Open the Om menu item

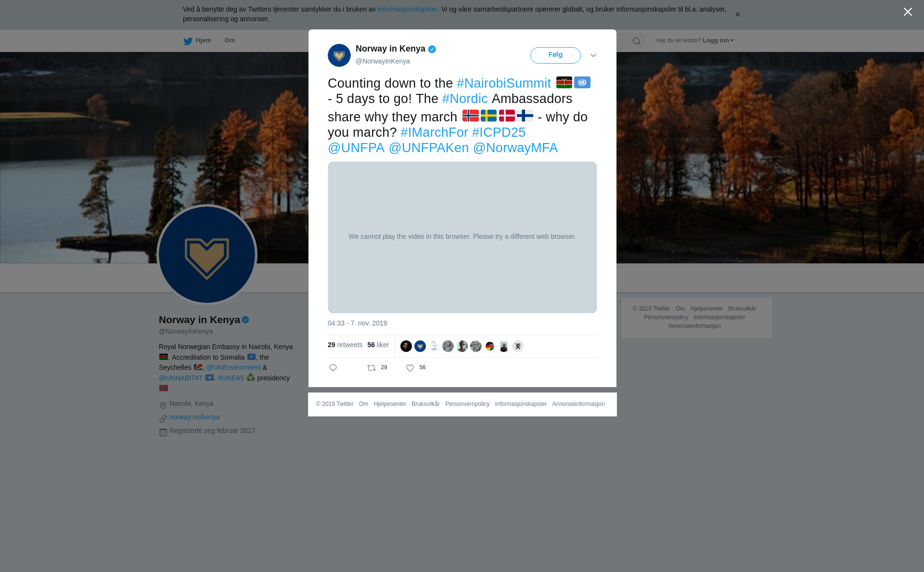pos(230,40)
